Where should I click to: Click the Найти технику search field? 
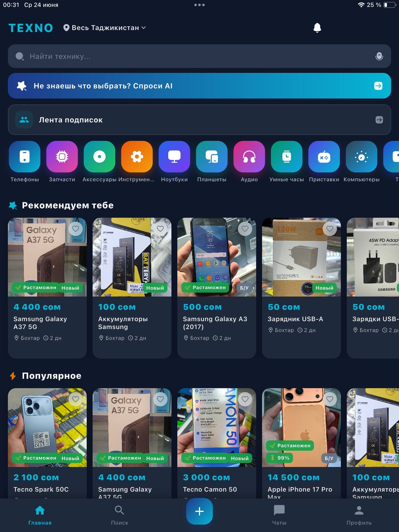tap(199, 56)
